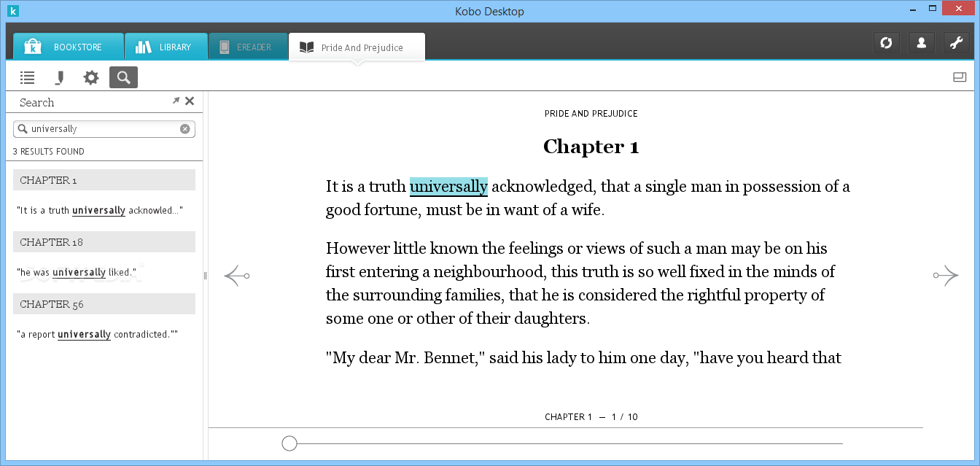Unpin the Search panel
The image size is (980, 466).
click(176, 101)
